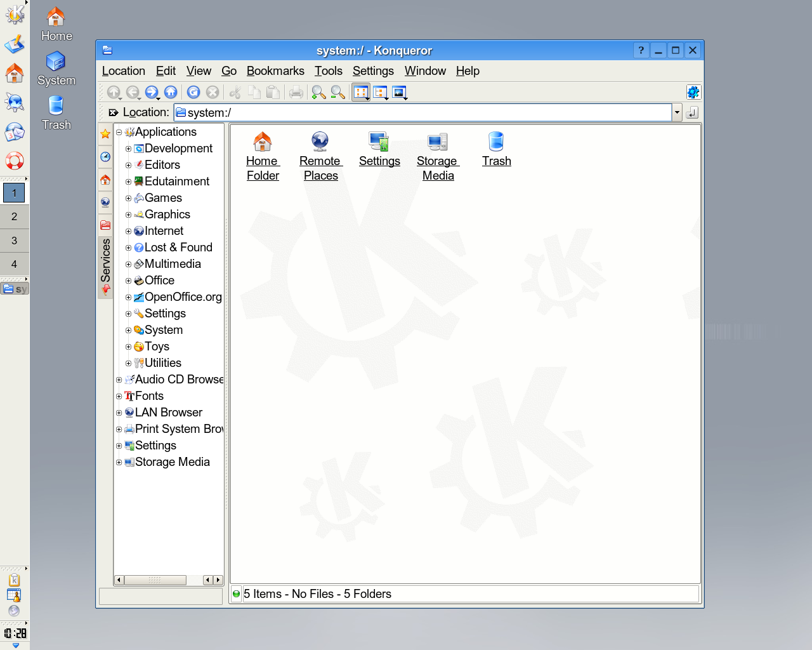Click the Zoom In magnifier icon

[318, 93]
